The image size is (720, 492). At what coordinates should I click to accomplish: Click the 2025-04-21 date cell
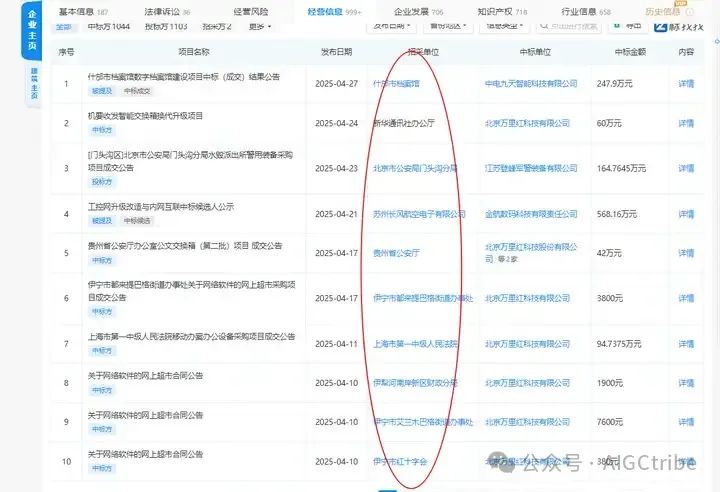(336, 214)
